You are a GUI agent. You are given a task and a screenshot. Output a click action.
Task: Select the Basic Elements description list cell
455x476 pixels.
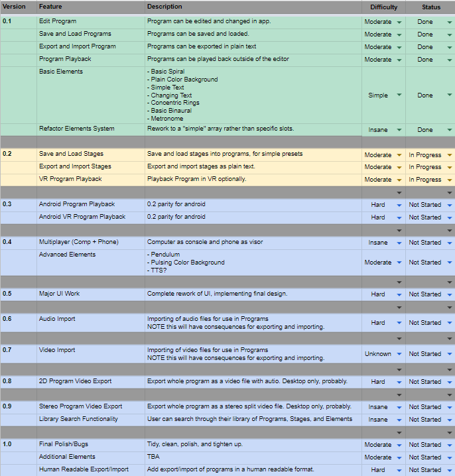[x=253, y=95]
